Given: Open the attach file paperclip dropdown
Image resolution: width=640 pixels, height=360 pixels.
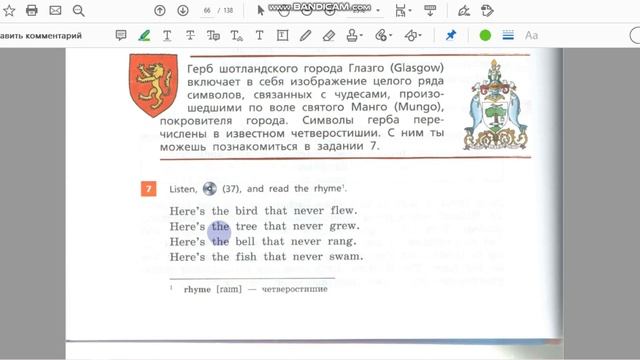Looking at the screenshot, I should [x=383, y=36].
